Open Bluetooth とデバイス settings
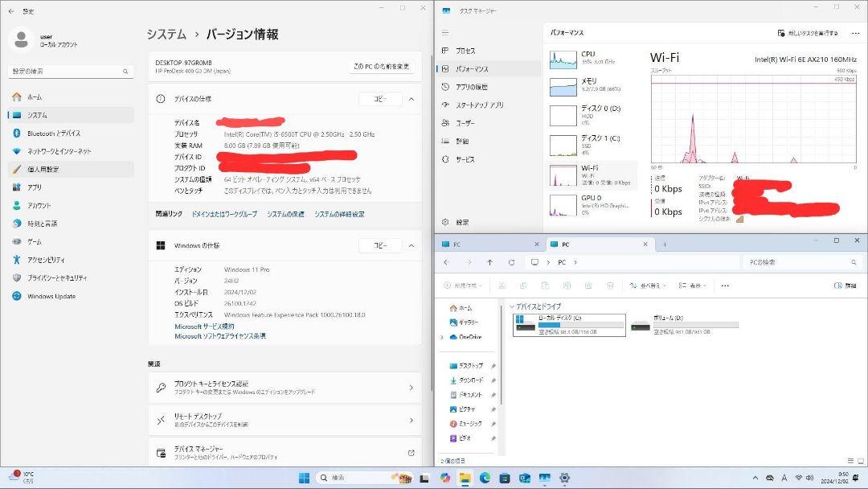 tap(71, 134)
